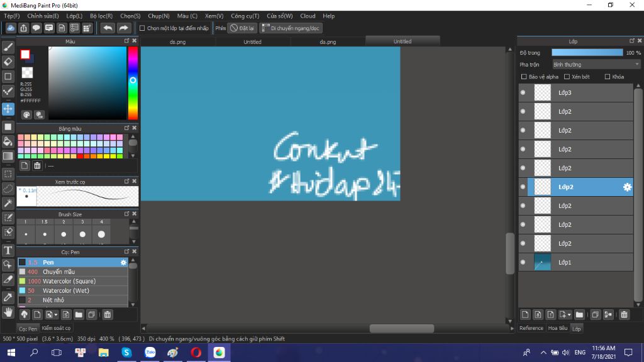Switch to transparent color swatch
Viewport: 644px width, 362px height.
point(27,73)
